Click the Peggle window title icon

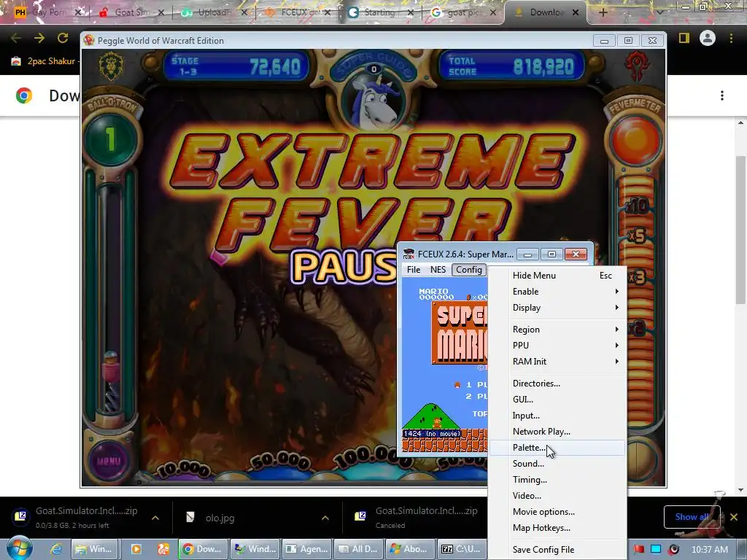[88, 41]
